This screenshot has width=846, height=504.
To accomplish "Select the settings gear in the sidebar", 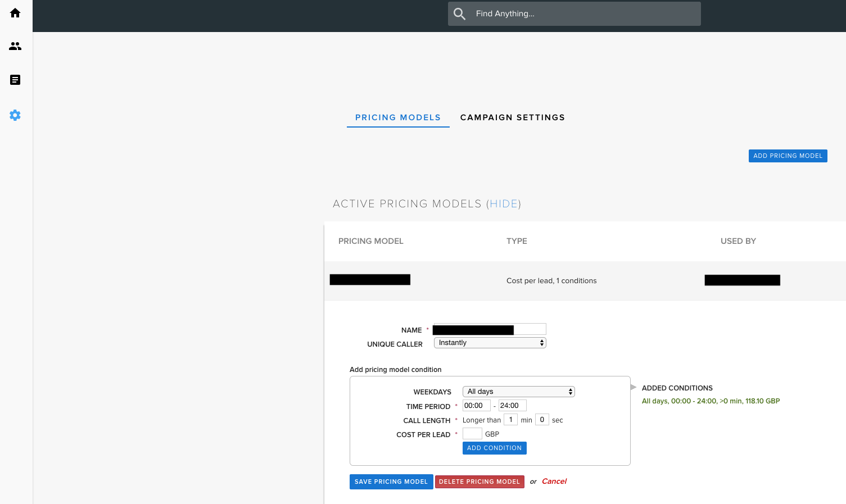I will [x=15, y=115].
